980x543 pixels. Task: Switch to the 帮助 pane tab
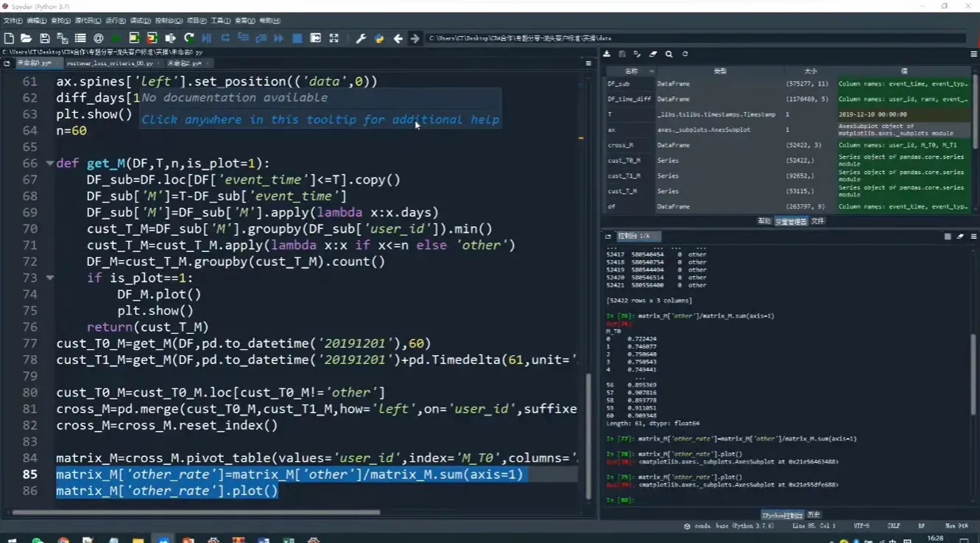pyautogui.click(x=764, y=221)
